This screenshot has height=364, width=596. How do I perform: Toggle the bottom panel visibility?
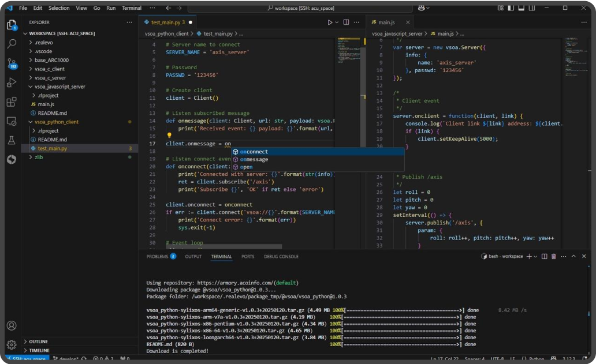coord(521,8)
